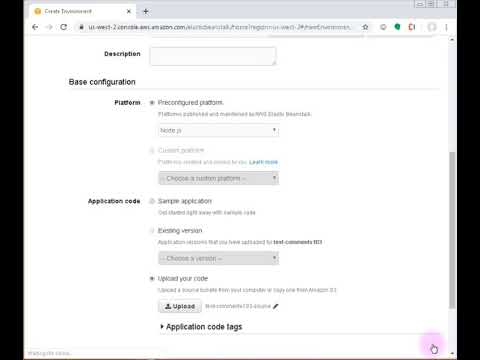The width and height of the screenshot is (480, 360).
Task: Click the scrollbar down arrow
Action: click(452, 353)
